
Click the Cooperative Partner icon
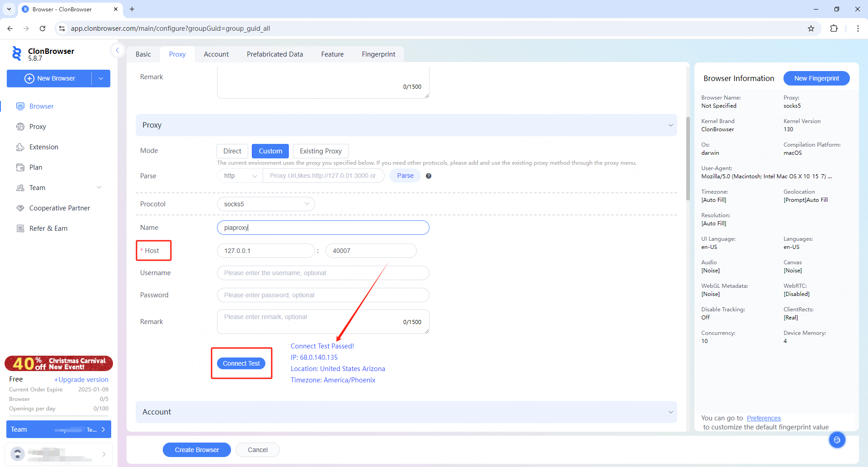[20, 208]
